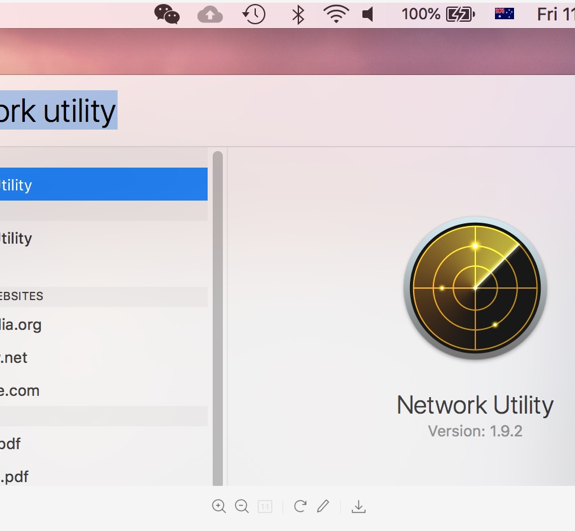
Task: Open the Time Machine menu bar icon
Action: 254,14
